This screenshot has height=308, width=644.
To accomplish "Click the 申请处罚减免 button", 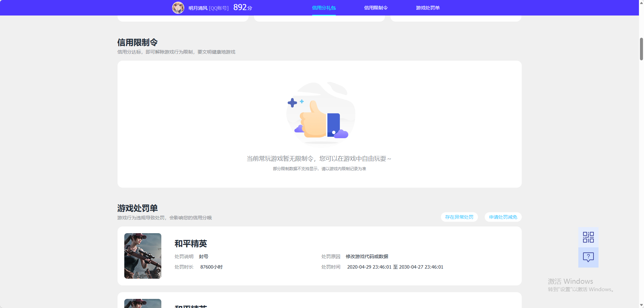I will coord(503,217).
